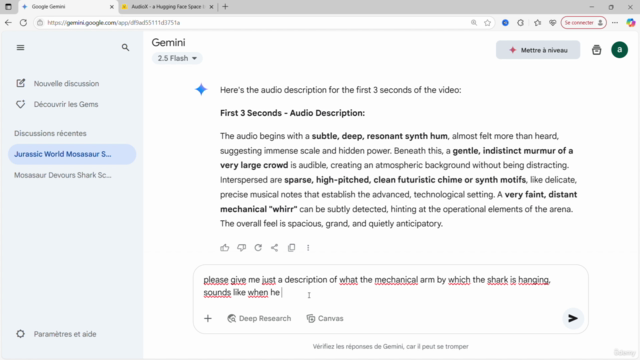Click the prompt text input field
The height and width of the screenshot is (360, 640).
391,286
